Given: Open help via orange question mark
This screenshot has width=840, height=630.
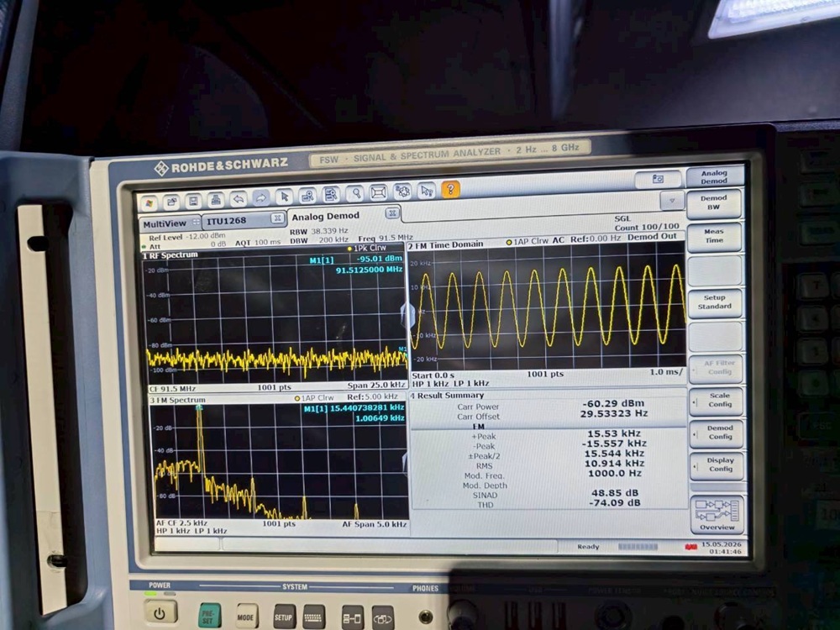Looking at the screenshot, I should coord(450,189).
